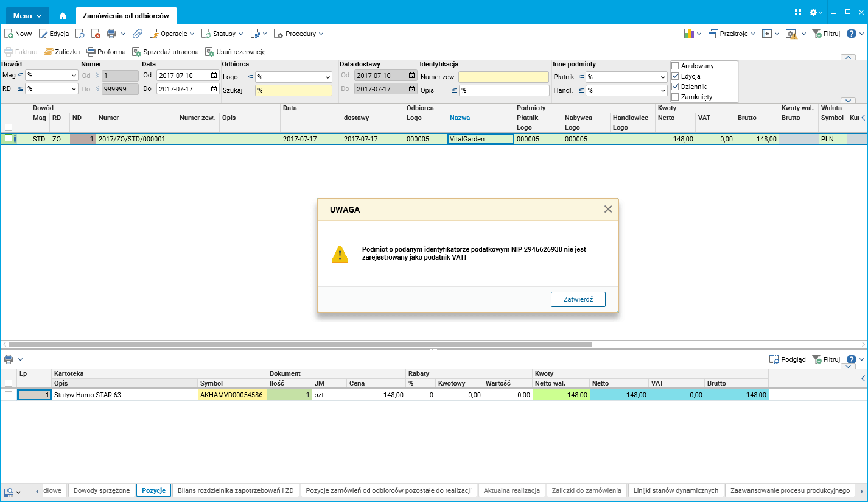The width and height of the screenshot is (868, 502).
Task: Click the panel-with-arrow layout icon
Action: (x=767, y=34)
